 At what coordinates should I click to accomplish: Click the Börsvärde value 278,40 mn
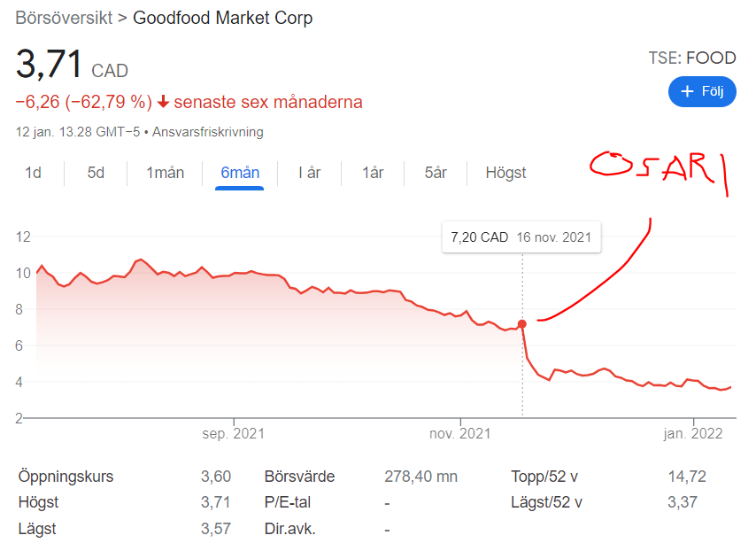tap(420, 477)
